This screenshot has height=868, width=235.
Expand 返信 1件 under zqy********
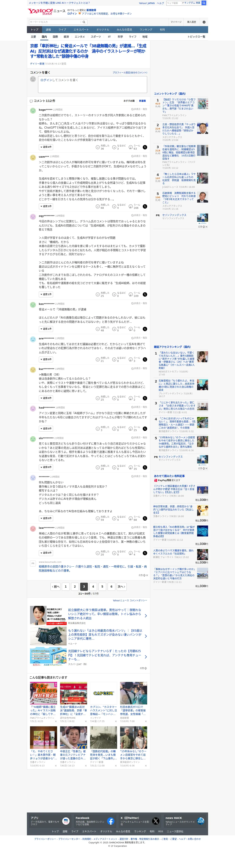46,294
